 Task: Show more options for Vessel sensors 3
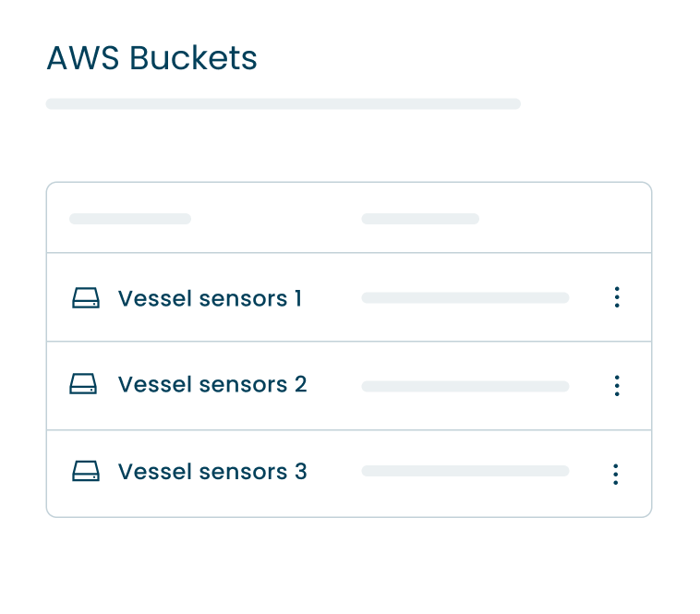coord(616,474)
